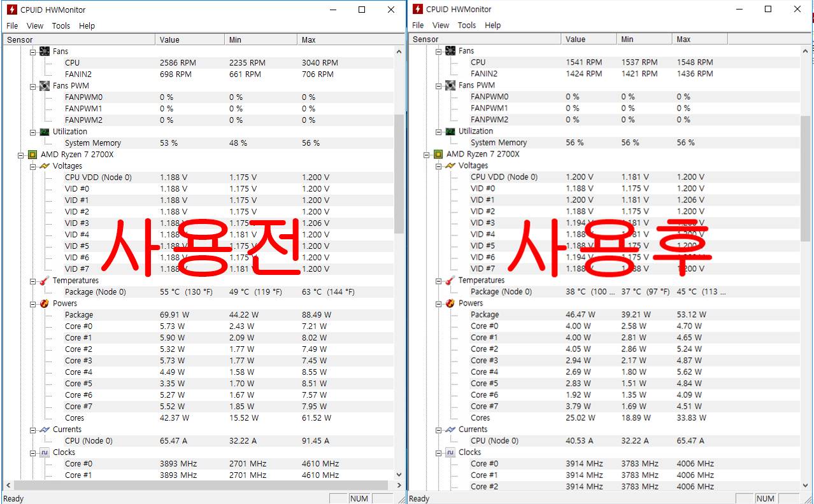
Task: Click the Currents icon in left window
Action: pos(45,430)
